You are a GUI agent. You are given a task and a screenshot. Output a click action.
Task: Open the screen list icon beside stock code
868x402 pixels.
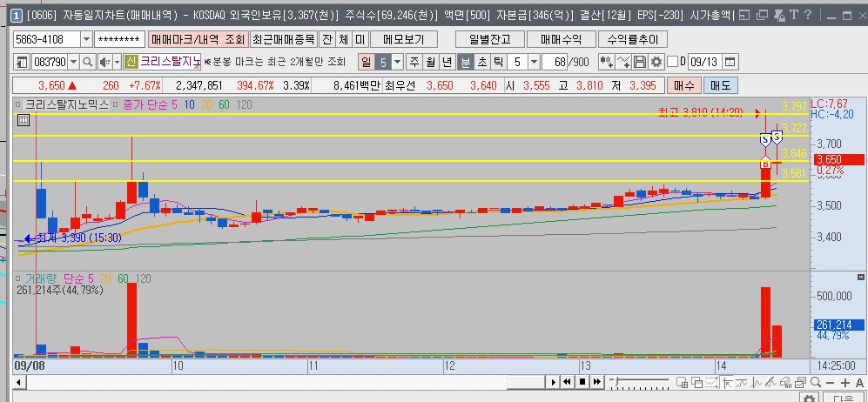coord(22,62)
